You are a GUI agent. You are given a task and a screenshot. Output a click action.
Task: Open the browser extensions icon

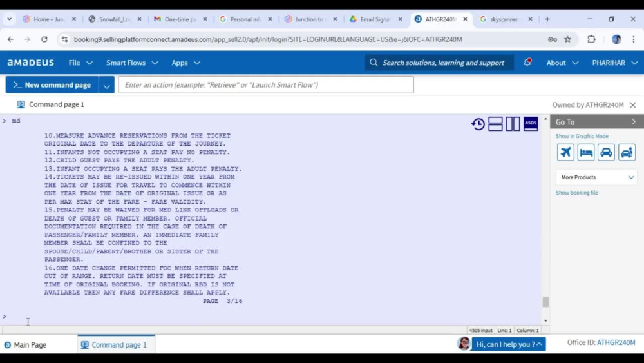pyautogui.click(x=591, y=39)
